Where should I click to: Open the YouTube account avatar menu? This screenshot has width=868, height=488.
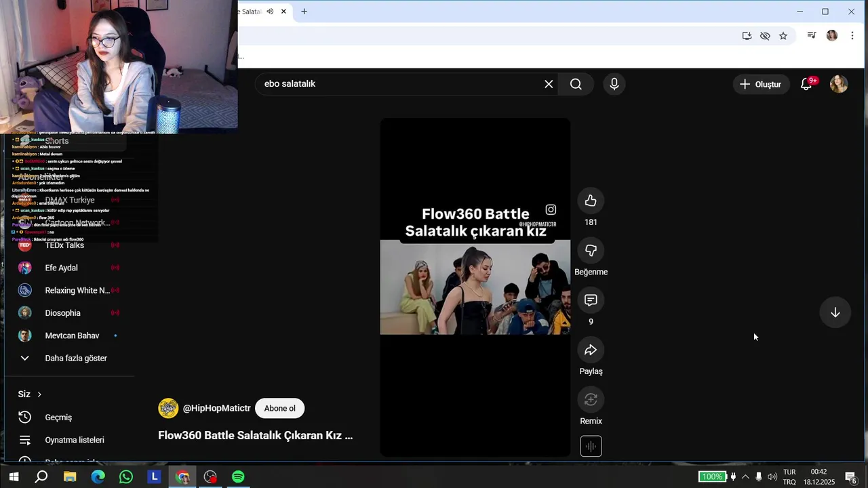point(839,84)
